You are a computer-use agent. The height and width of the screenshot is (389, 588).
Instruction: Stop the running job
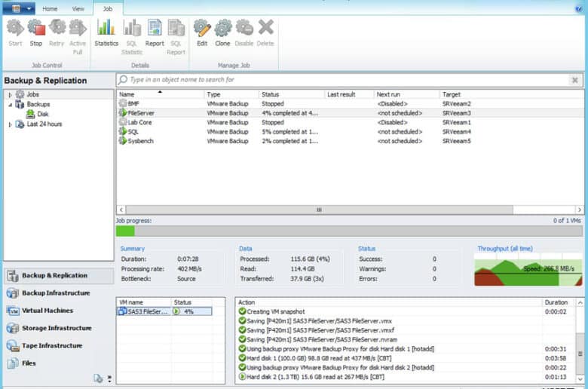(x=36, y=33)
